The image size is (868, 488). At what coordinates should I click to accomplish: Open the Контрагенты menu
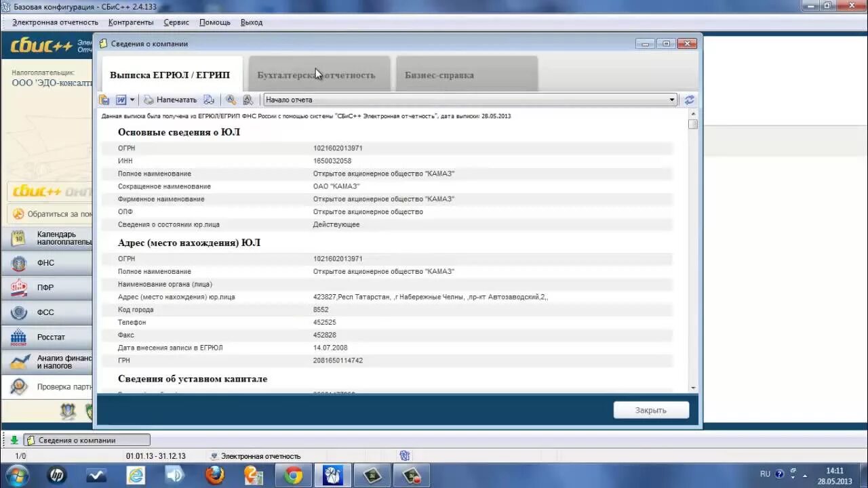tap(131, 22)
